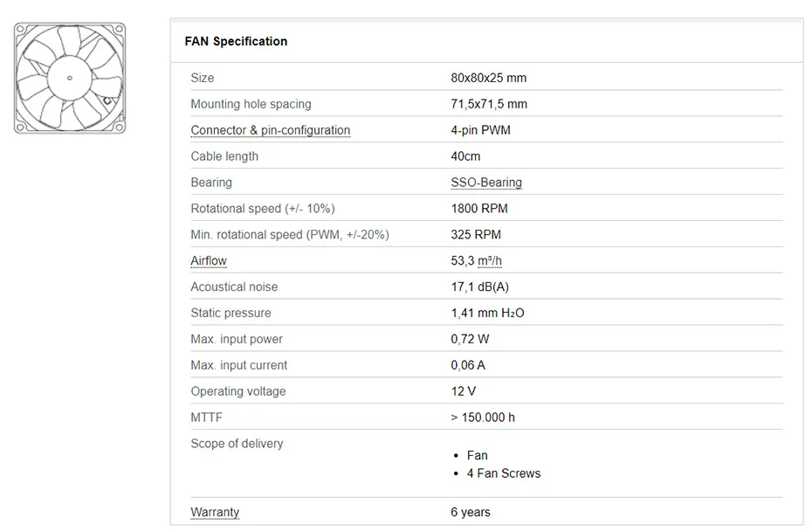Click the 17,1 dB(A) noise value
Image resolution: width=812 pixels, height=532 pixels.
pyautogui.click(x=479, y=287)
